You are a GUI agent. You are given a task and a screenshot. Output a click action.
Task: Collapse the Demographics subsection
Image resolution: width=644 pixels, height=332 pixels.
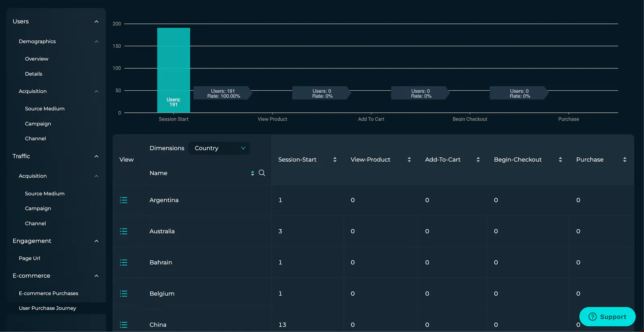pos(97,41)
